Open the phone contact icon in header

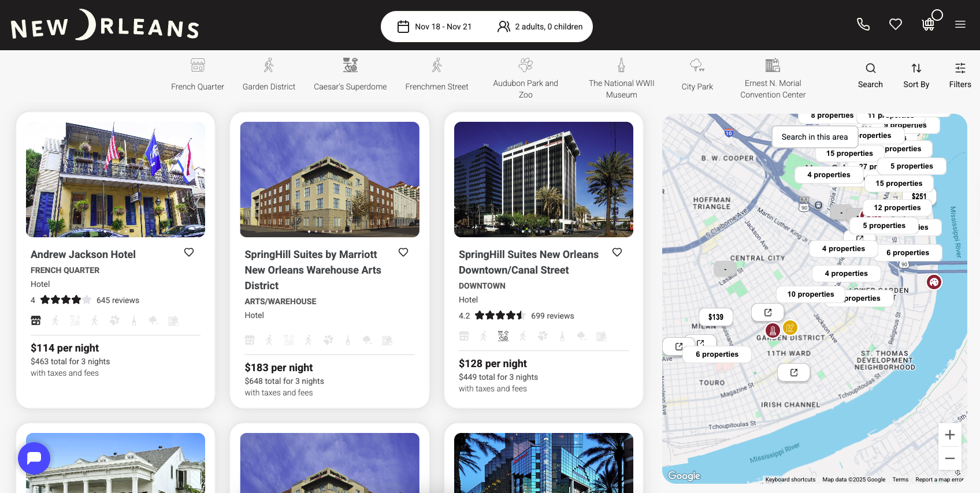(x=863, y=24)
